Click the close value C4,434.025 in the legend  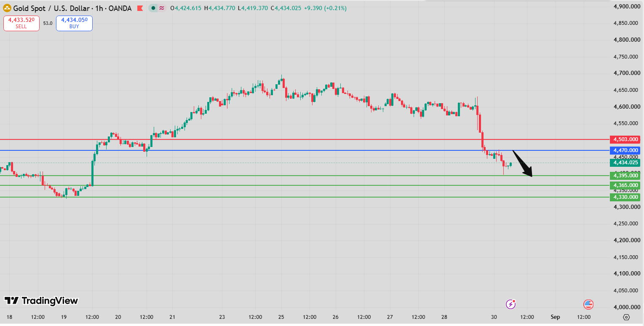point(286,8)
